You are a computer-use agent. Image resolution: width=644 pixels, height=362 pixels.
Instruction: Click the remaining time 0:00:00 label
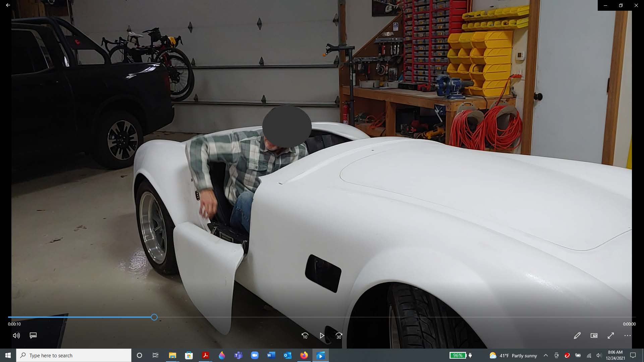coord(629,324)
